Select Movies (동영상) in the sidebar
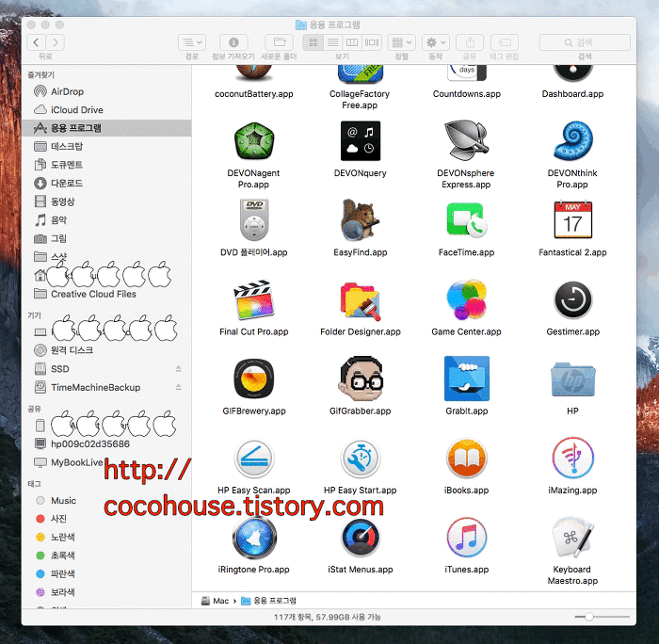The height and width of the screenshot is (644, 659). pos(106,201)
